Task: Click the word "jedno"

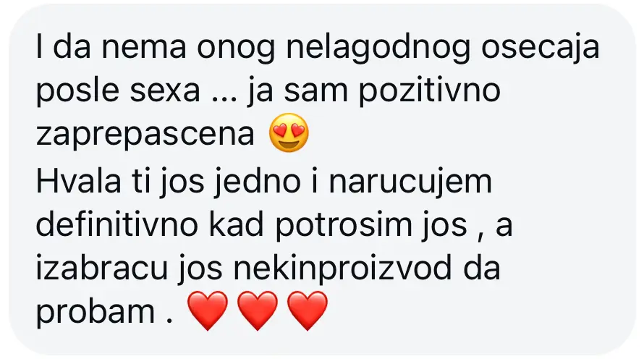Action: coord(258,182)
